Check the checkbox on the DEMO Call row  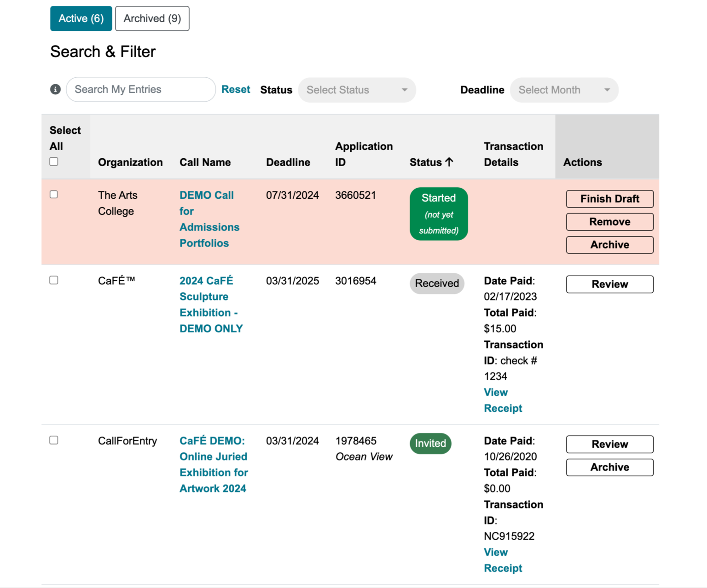tap(54, 194)
